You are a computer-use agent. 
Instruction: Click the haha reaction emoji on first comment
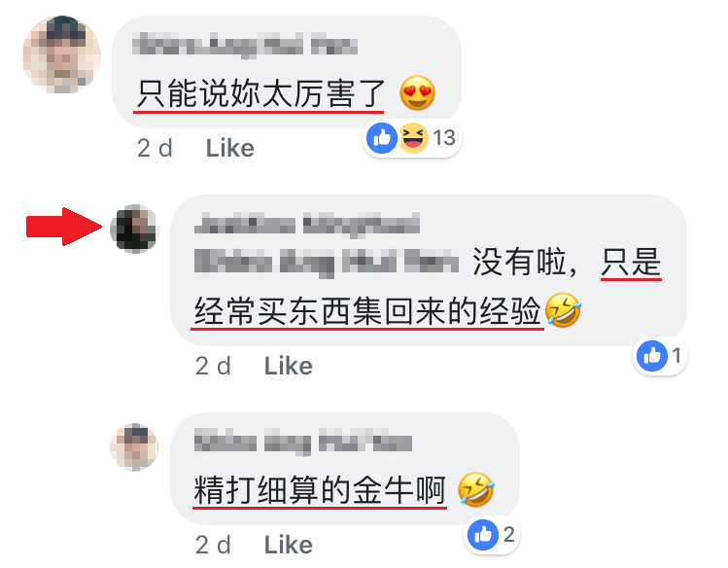(413, 138)
